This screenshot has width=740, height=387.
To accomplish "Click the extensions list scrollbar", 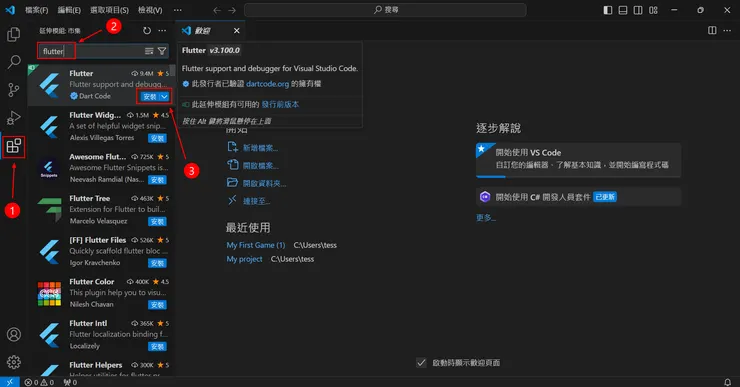I will click(x=173, y=70).
